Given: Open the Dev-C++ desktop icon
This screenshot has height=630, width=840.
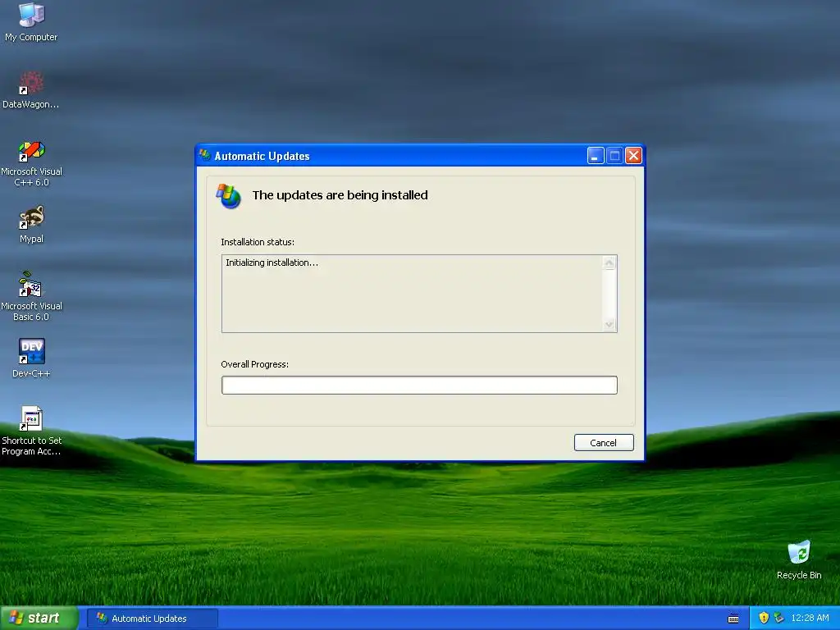Looking at the screenshot, I should [31, 352].
